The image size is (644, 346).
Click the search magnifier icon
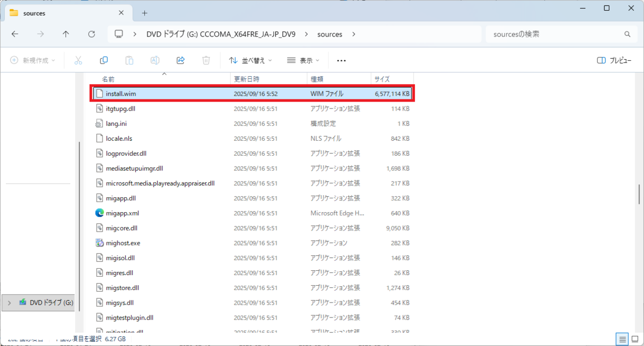[627, 34]
